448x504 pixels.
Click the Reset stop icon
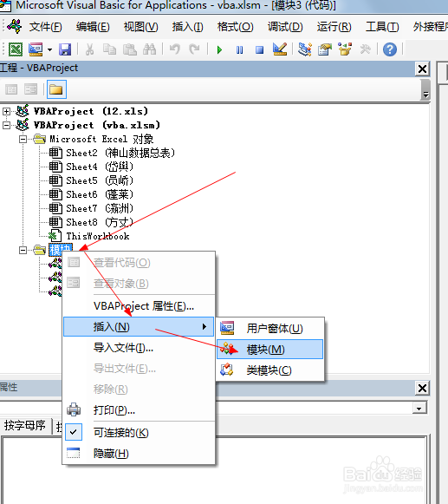259,49
